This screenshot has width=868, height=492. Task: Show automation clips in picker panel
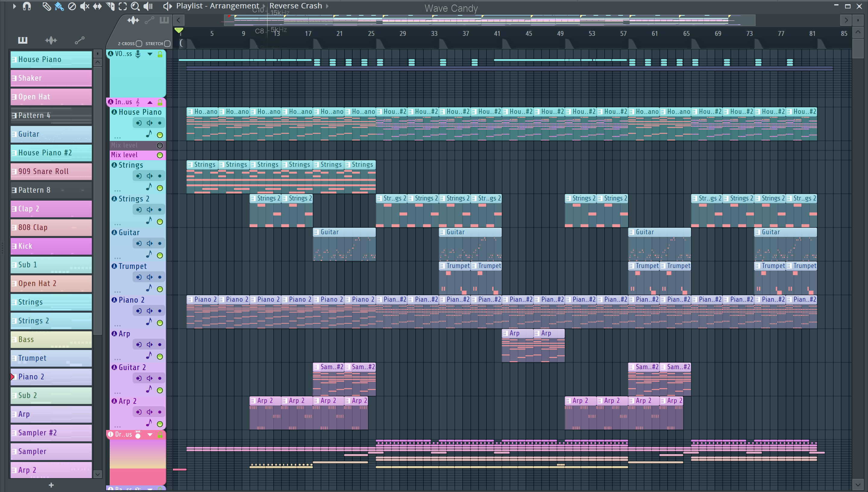80,40
